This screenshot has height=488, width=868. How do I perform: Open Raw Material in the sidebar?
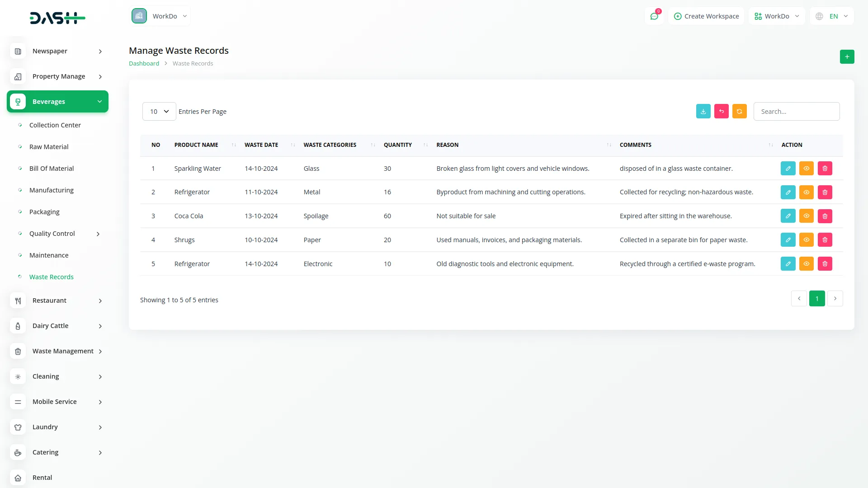[49, 147]
